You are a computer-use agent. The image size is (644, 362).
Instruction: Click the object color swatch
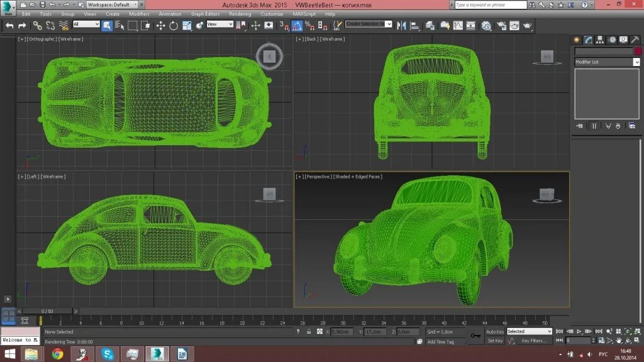coord(638,52)
